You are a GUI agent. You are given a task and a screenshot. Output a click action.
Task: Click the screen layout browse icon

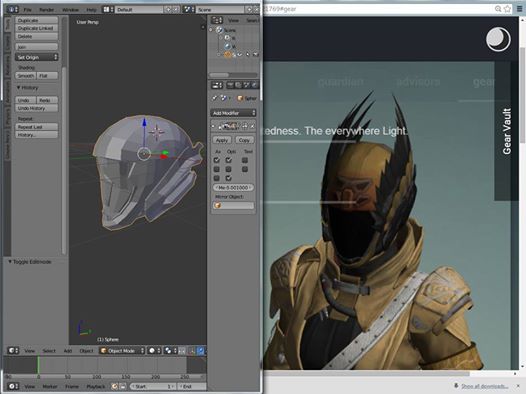107,9
